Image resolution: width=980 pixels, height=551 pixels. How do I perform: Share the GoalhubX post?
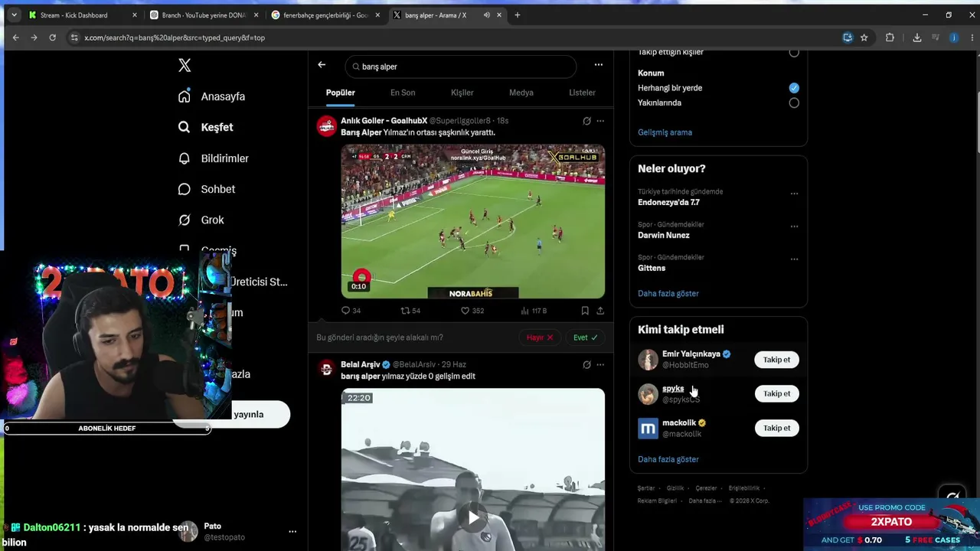coord(600,311)
